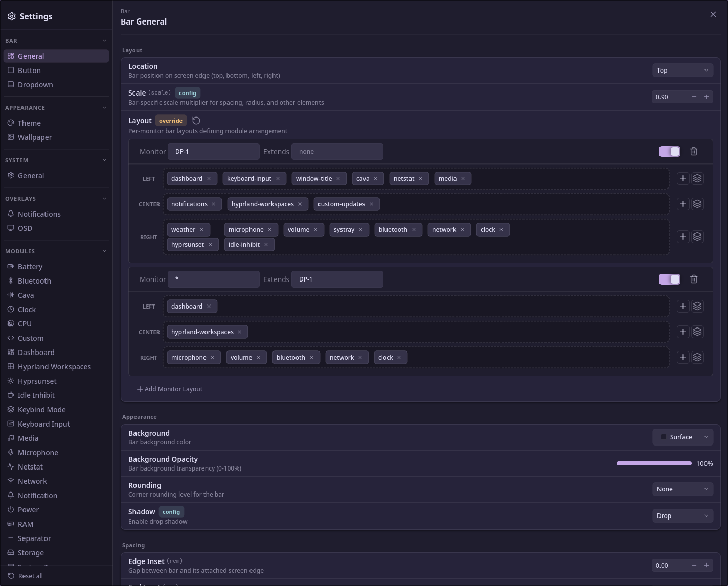This screenshot has height=586, width=728.
Task: Delete the DP-1 monitor layout with trash icon
Action: coord(694,151)
